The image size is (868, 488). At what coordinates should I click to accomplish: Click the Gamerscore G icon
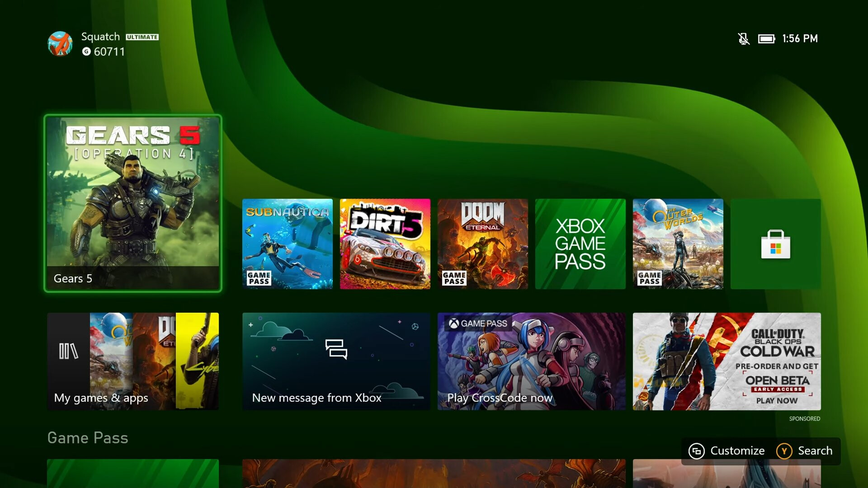(x=86, y=52)
